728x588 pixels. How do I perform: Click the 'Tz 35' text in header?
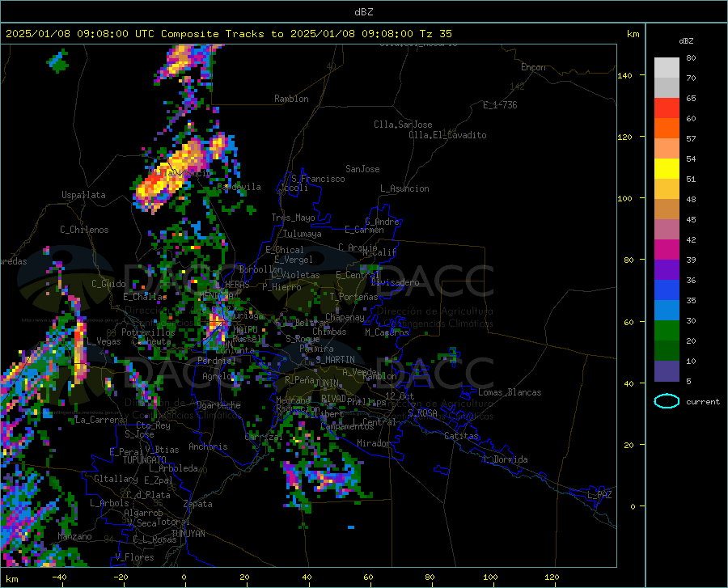[435, 34]
